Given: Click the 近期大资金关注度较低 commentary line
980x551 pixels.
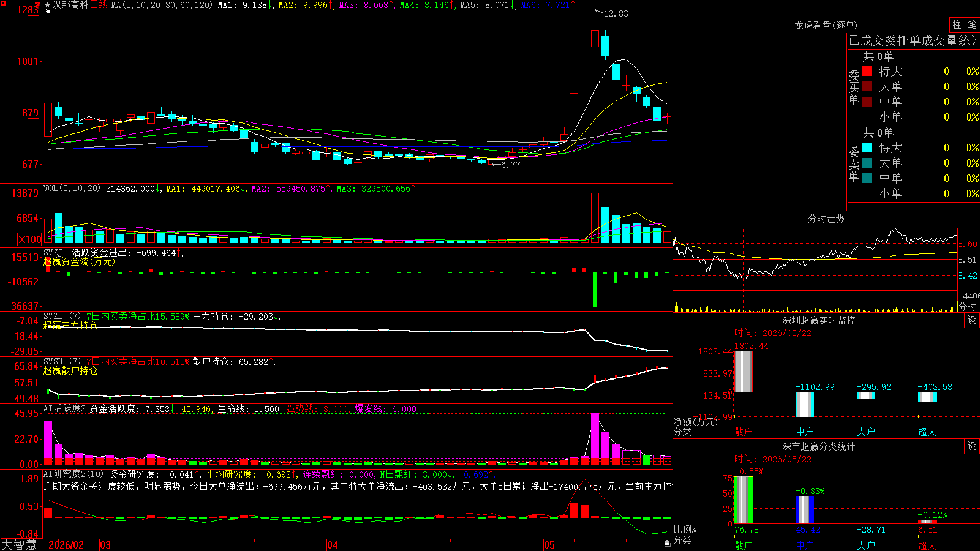Looking at the screenshot, I should tap(358, 486).
